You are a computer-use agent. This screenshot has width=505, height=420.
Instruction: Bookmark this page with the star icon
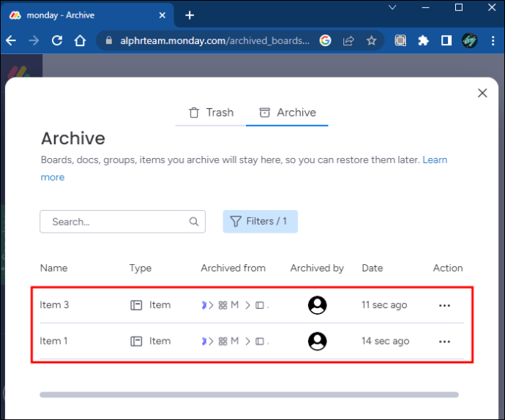[x=371, y=40]
